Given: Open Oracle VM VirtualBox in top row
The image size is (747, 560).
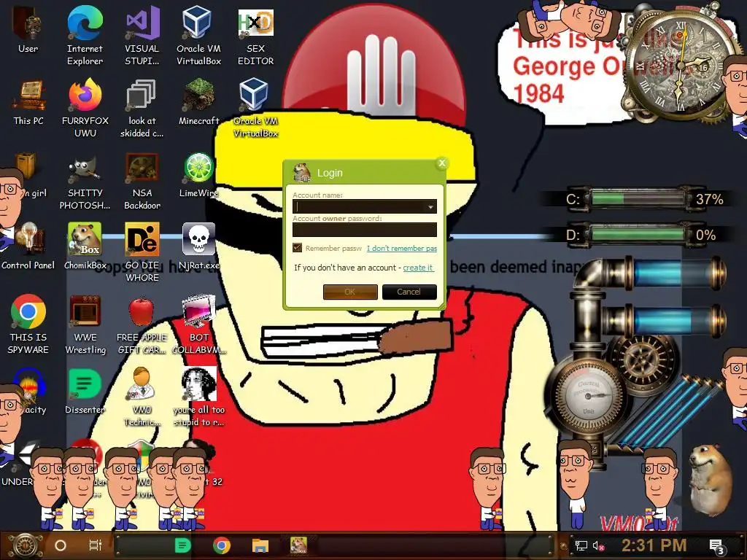Looking at the screenshot, I should click(198, 35).
